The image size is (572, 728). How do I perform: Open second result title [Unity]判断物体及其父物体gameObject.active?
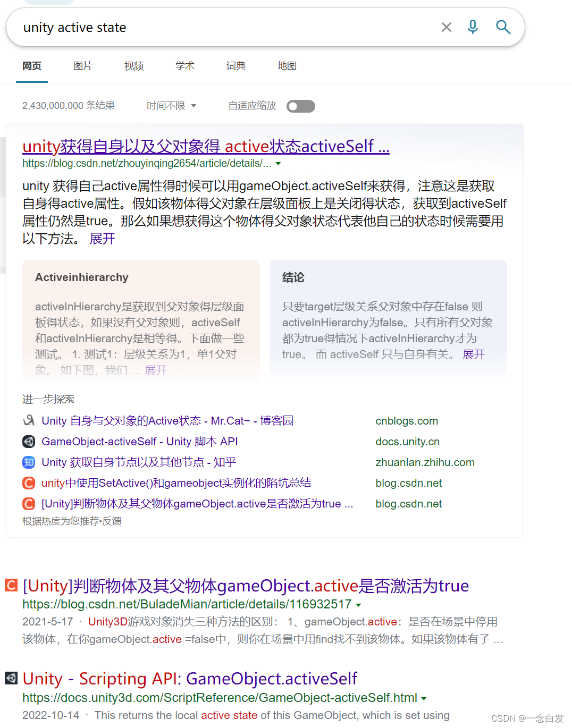pos(246,586)
